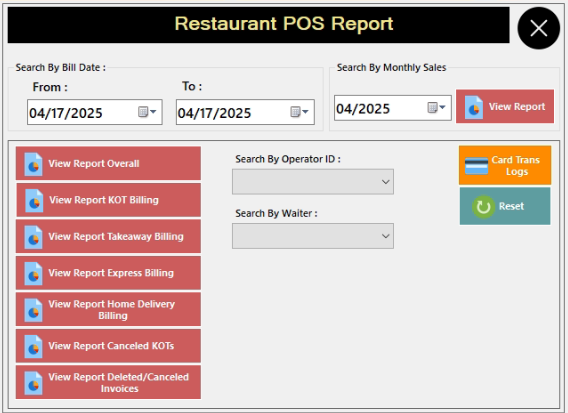
Task: Expand the Search By Operator ID dropdown
Action: [x=385, y=182]
